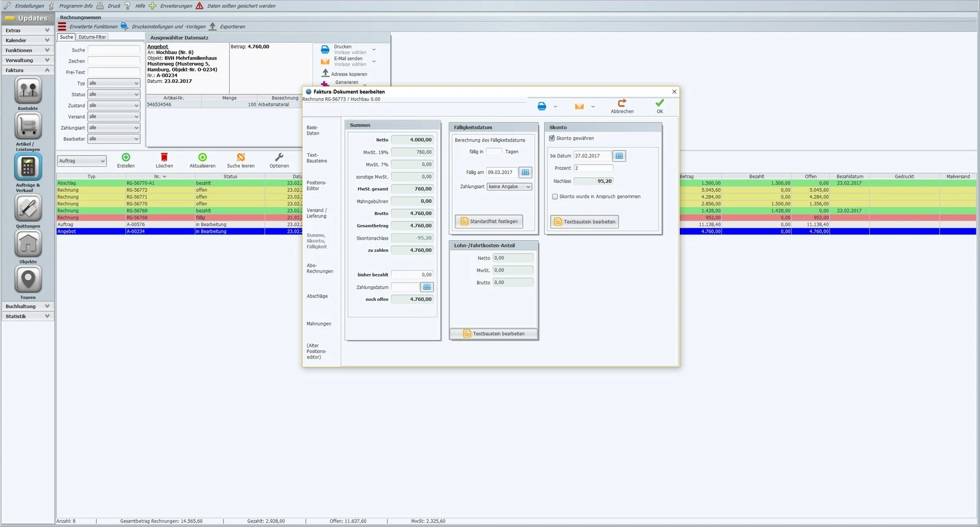Open Aufträge & Verkauf calculator icon
This screenshot has height=527, width=980.
[x=28, y=167]
